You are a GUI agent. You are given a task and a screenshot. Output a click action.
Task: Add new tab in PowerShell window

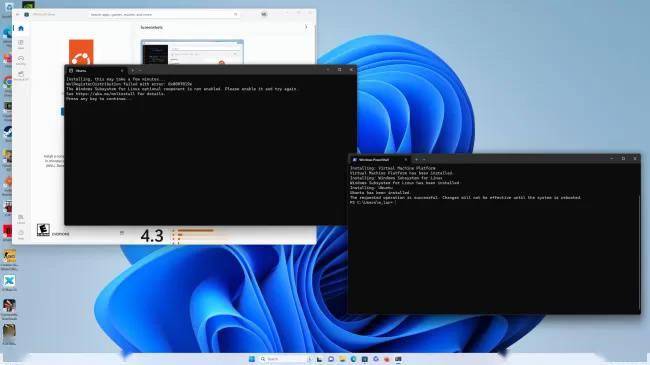pyautogui.click(x=416, y=159)
